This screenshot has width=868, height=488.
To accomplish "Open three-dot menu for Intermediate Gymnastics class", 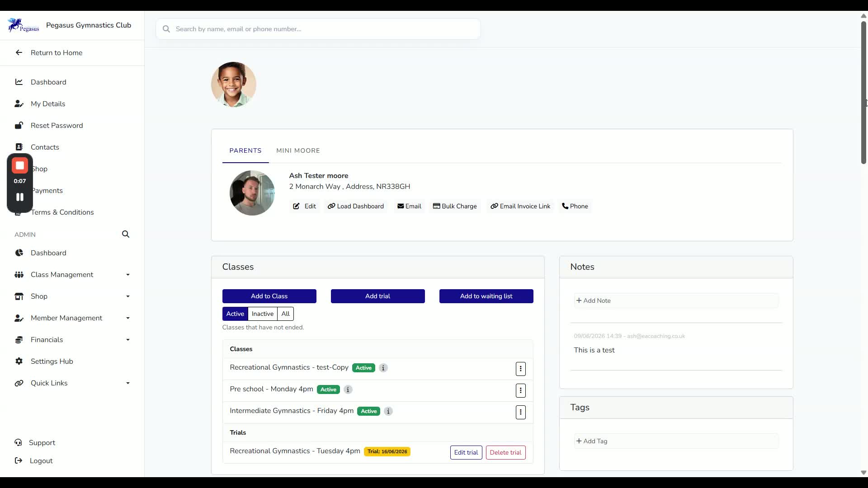I will pos(521,412).
